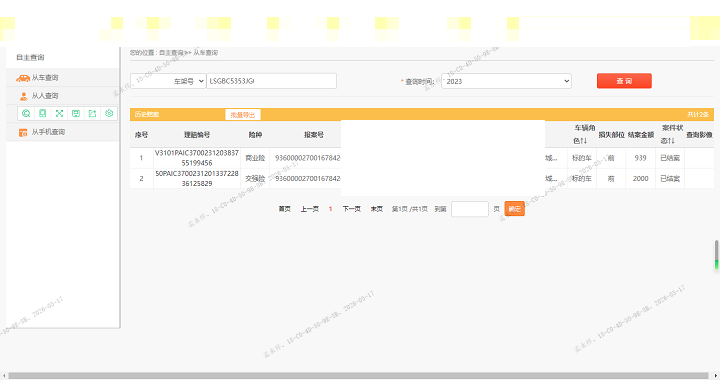720x380 pixels.
Task: Click the 险种 column header
Action: click(255, 135)
